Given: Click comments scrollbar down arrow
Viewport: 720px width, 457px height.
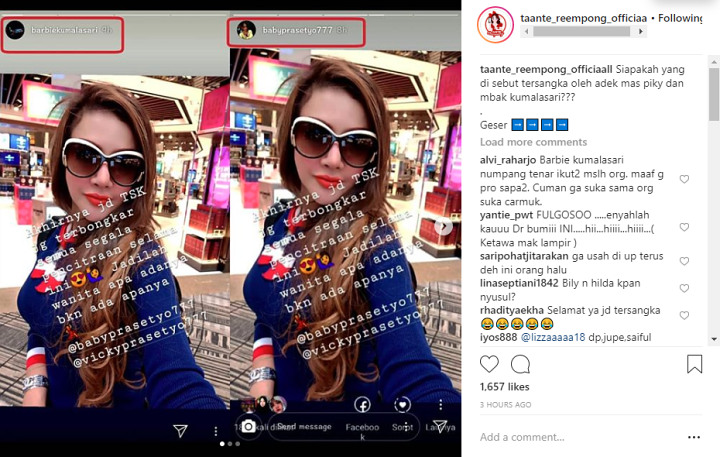Looking at the screenshot, I should tap(714, 339).
